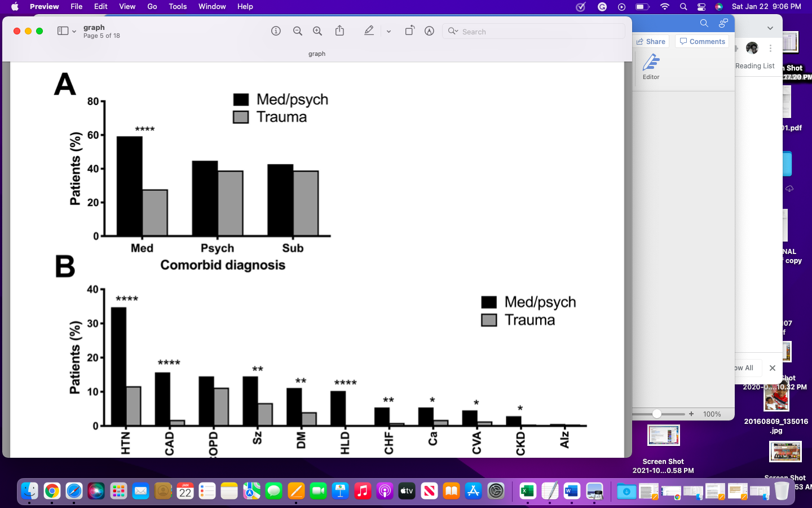The width and height of the screenshot is (812, 508).
Task: Expand the highlight color dropdown arrow
Action: point(389,32)
